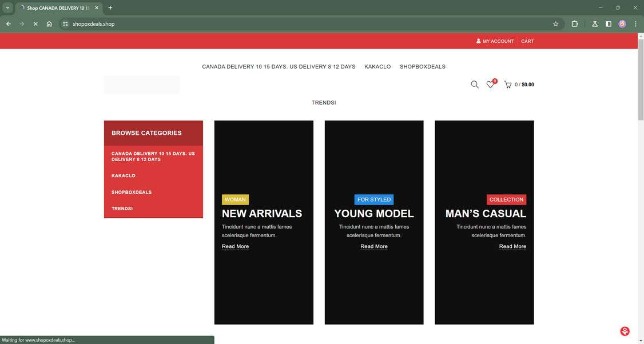Viewport: 644px width, 344px height.
Task: Click Read More under Young Model
Action: click(373, 246)
